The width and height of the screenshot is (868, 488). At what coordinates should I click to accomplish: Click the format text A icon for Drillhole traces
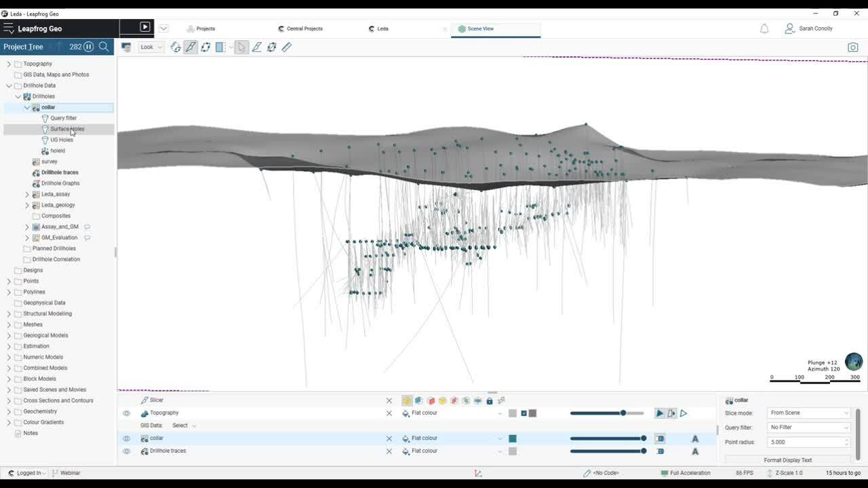pos(695,451)
